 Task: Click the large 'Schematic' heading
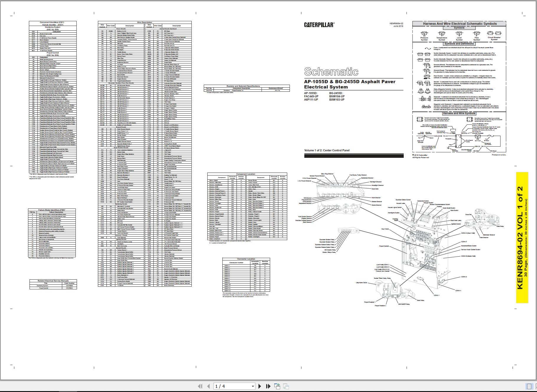point(331,72)
